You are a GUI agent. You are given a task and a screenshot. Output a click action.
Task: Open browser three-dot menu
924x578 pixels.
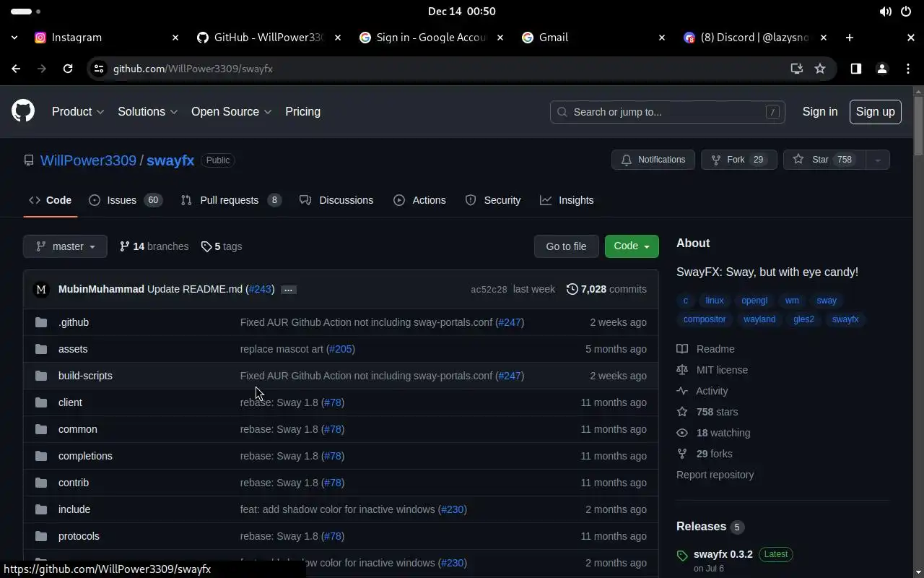click(908, 69)
